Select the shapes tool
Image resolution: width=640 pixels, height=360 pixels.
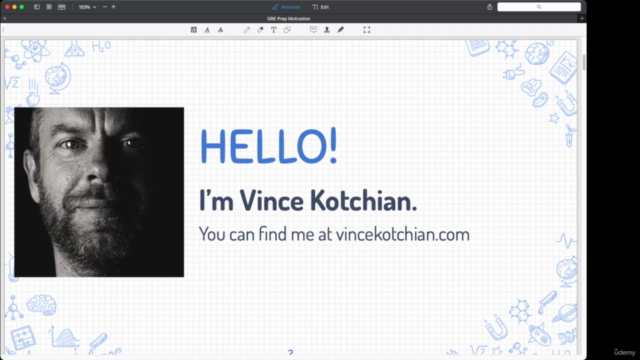(287, 30)
